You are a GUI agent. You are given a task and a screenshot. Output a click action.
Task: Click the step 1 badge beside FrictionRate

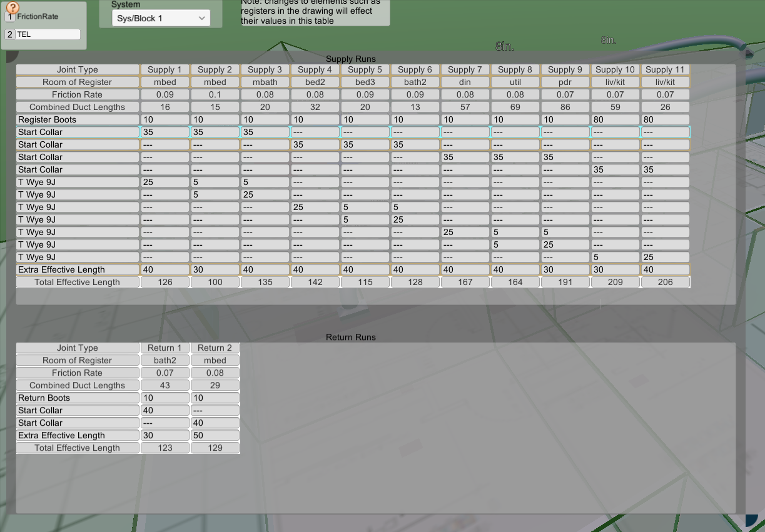pos(9,18)
